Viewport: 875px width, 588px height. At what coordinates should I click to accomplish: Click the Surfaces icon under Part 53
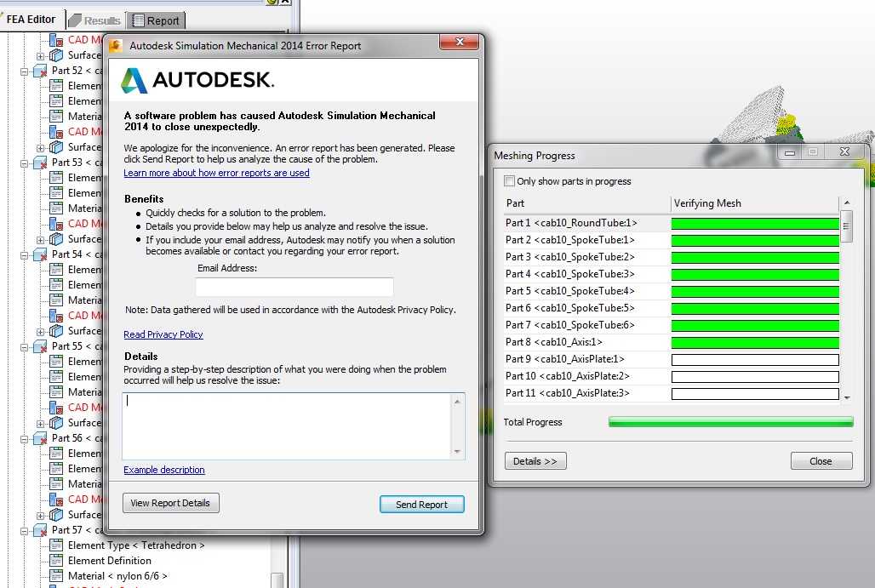click(56, 239)
